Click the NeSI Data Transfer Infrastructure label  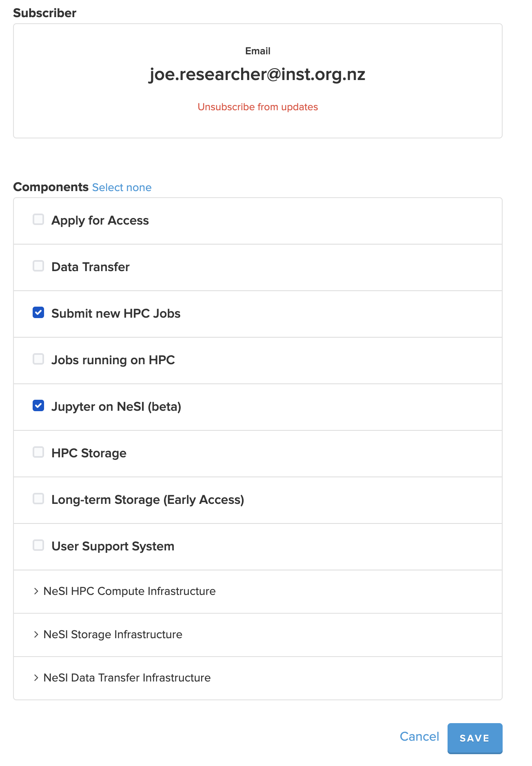(x=127, y=678)
